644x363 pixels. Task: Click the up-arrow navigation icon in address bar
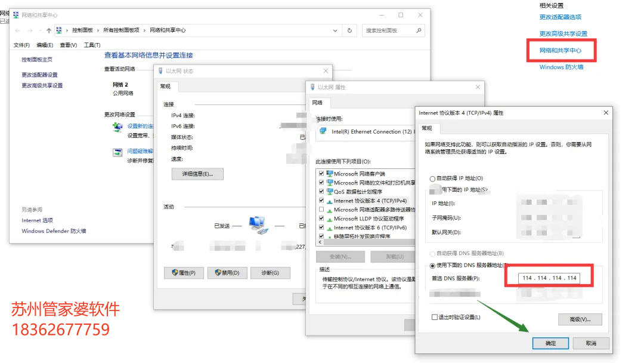tap(48, 30)
